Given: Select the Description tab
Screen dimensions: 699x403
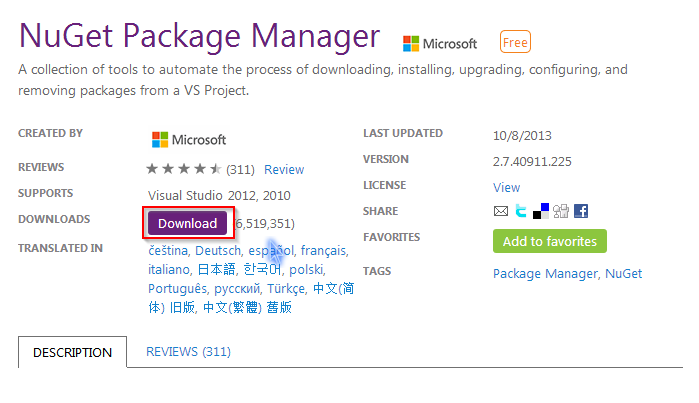Looking at the screenshot, I should [73, 352].
